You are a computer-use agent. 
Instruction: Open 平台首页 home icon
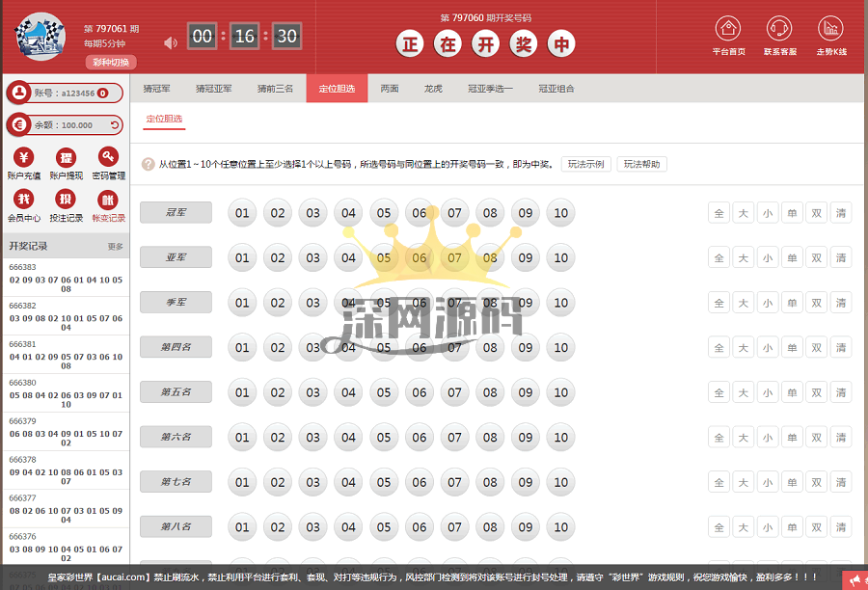point(729,28)
